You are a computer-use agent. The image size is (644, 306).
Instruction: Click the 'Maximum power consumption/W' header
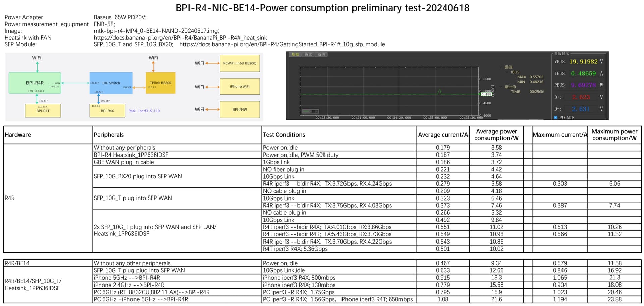614,135
